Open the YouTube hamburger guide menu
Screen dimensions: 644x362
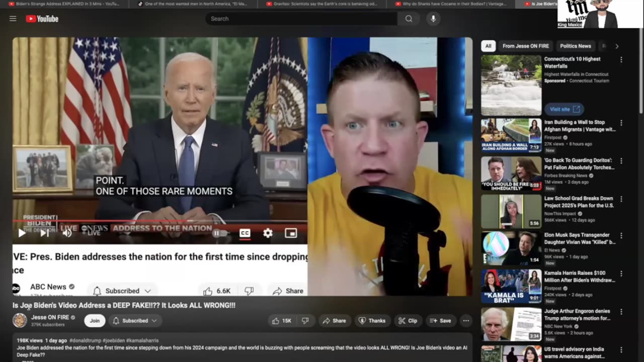[x=13, y=19]
